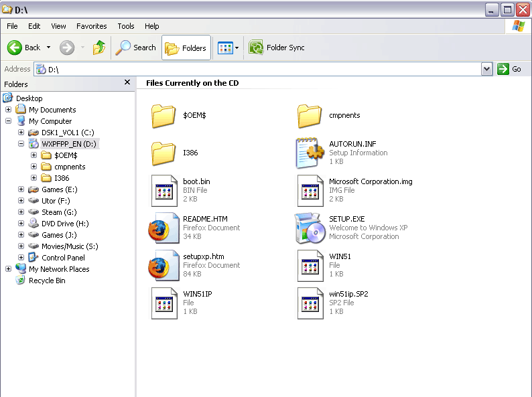Expand DVD Drive (H:) node
The height and width of the screenshot is (397, 532).
point(21,224)
